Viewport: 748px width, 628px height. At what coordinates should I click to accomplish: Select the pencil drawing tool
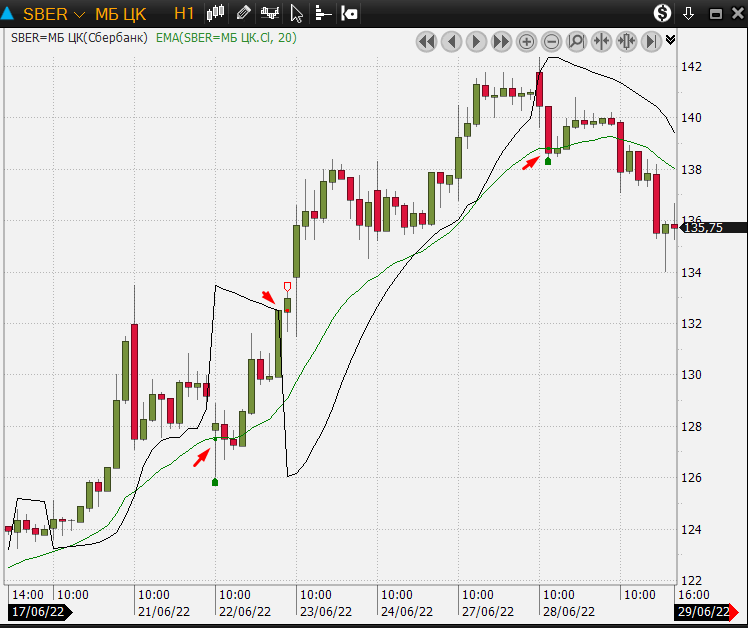coord(243,13)
